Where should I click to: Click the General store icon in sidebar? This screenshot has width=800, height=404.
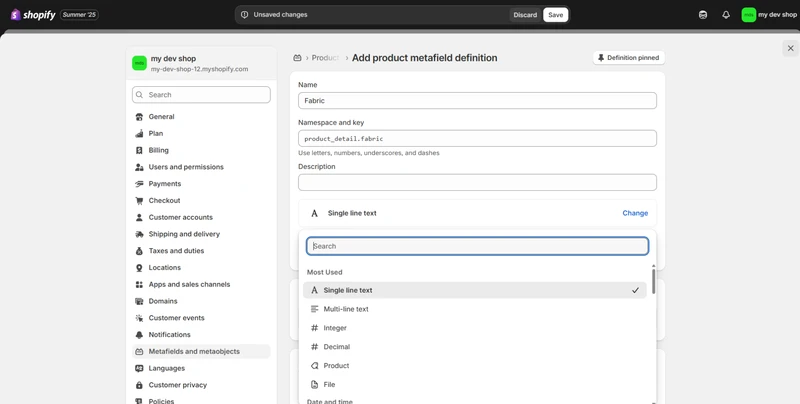point(139,117)
